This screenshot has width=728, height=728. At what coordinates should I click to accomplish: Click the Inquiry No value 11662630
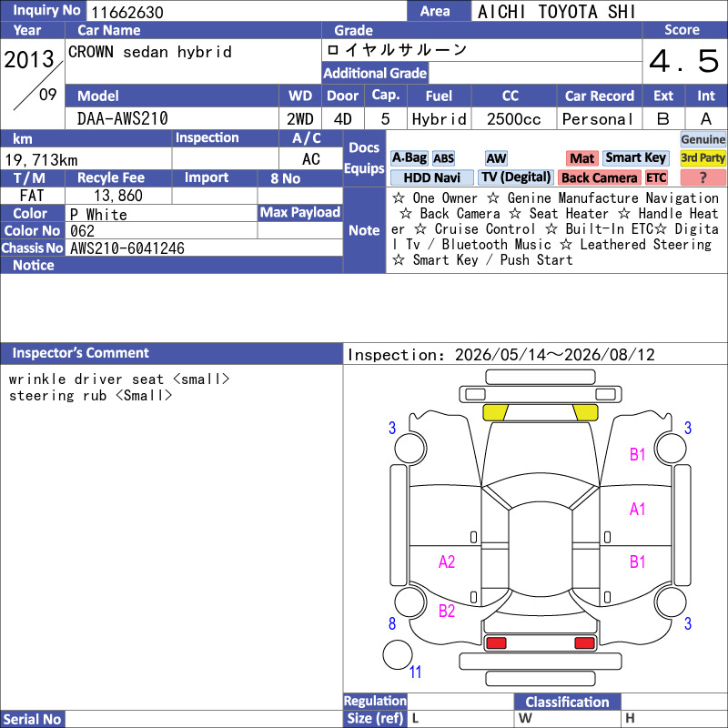(127, 13)
